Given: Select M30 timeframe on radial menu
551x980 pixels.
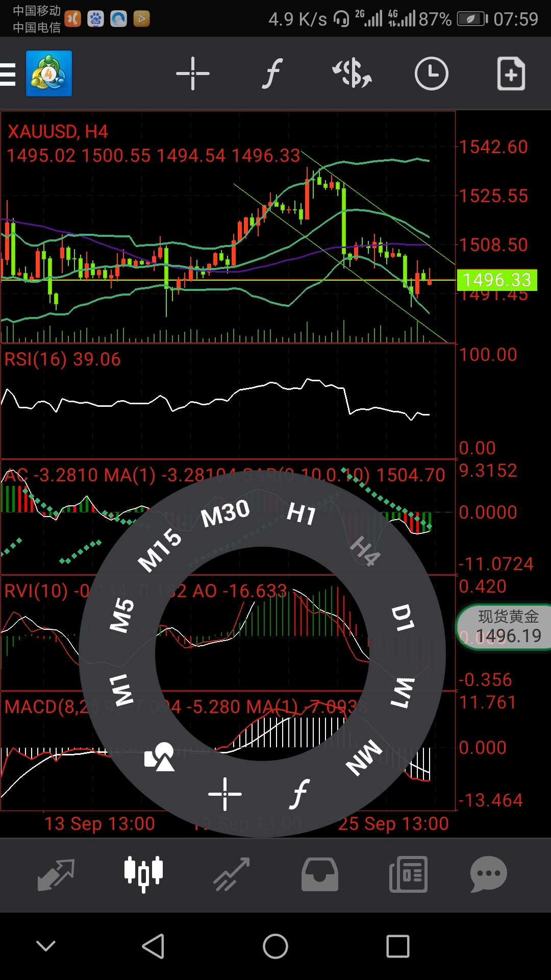Looking at the screenshot, I should pos(225,513).
